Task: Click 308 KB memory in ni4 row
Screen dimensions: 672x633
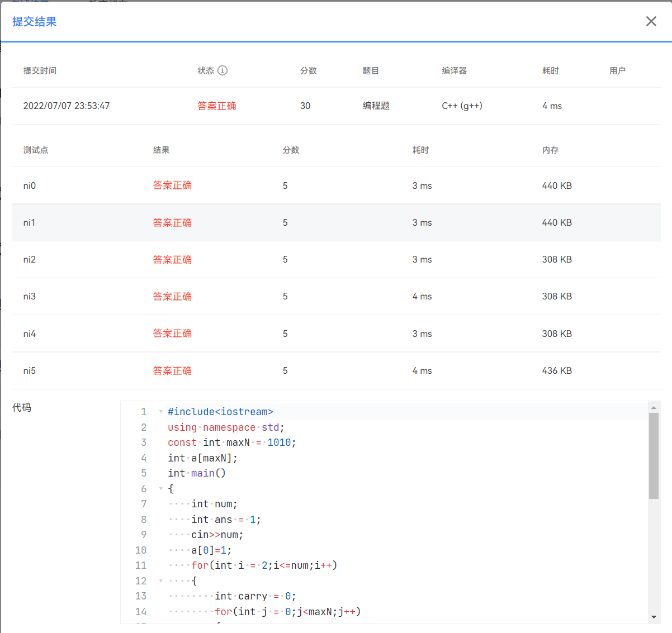Action: pos(557,334)
